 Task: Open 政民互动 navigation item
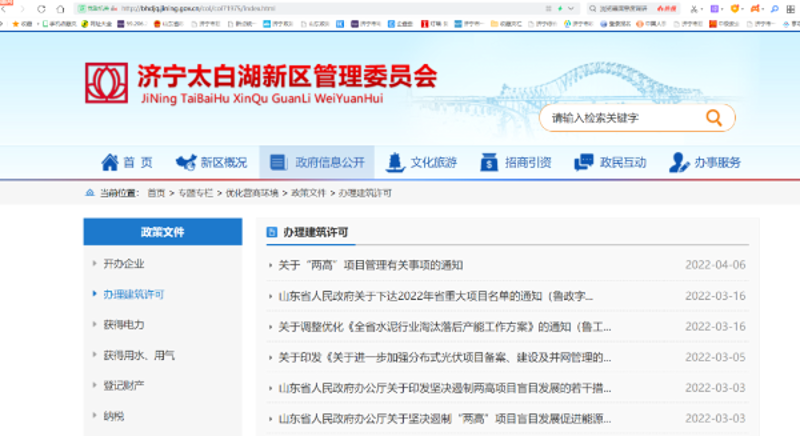[x=610, y=162]
